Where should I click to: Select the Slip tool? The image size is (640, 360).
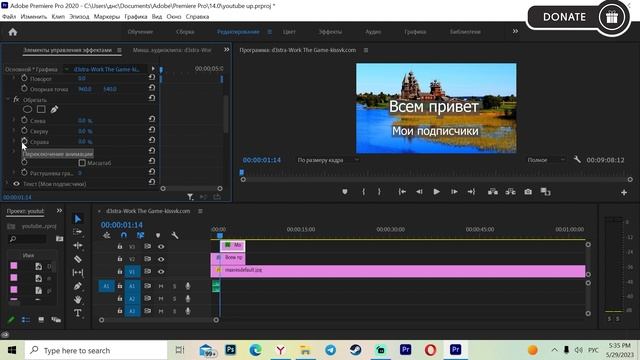point(78,272)
